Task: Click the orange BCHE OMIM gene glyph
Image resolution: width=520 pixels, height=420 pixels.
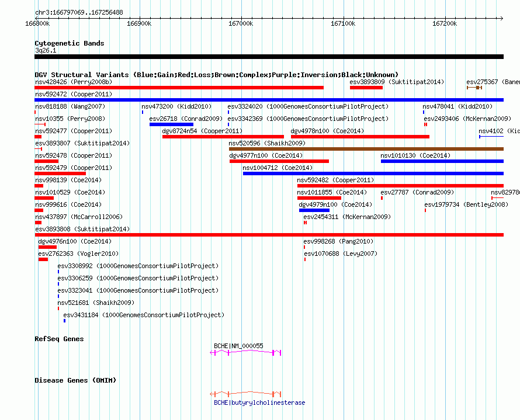Action: click(x=246, y=394)
